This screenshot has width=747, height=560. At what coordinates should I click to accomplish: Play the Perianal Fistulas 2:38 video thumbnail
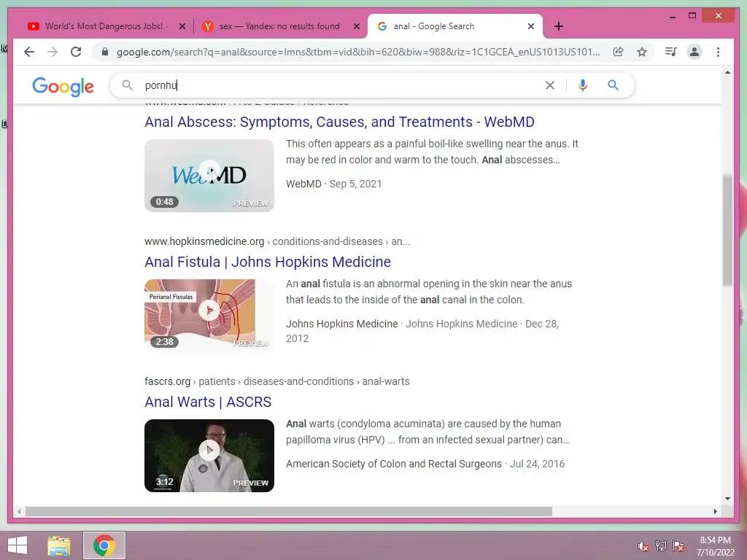pyautogui.click(x=209, y=315)
